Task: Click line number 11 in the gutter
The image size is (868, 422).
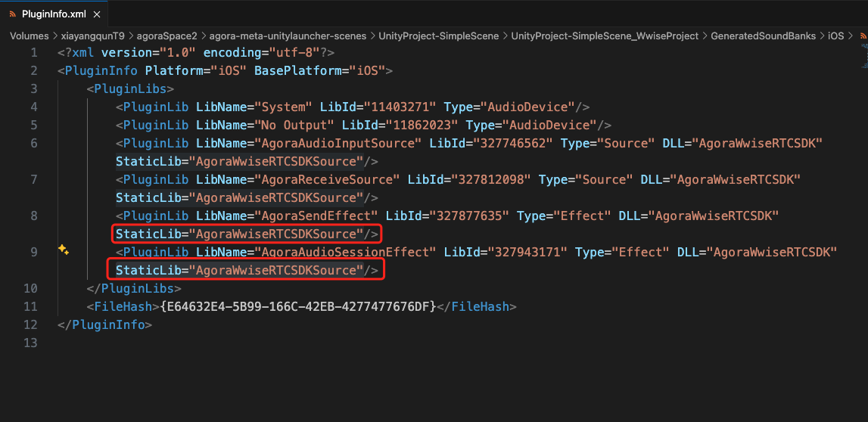Action: tap(31, 306)
